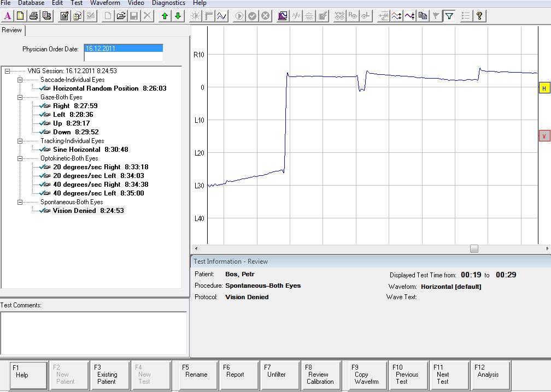Open the Diagnostics menu
Screen dimensions: 551x392
(x=168, y=3)
